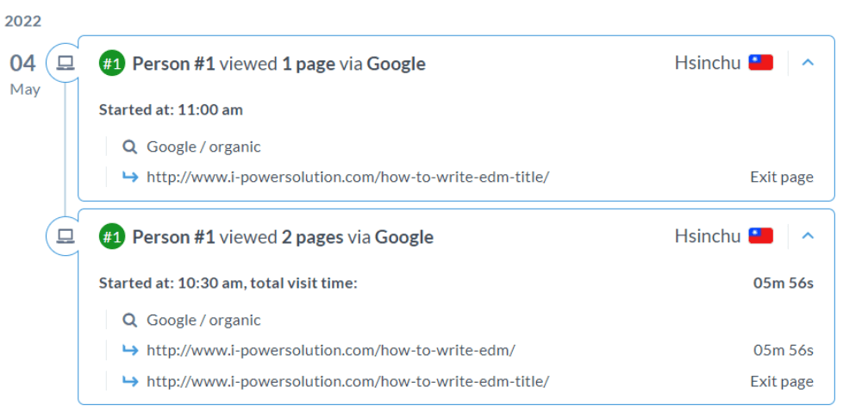This screenshot has width=868, height=418.
Task: Open how-to-write-edm-title link in second visit
Action: click(348, 382)
